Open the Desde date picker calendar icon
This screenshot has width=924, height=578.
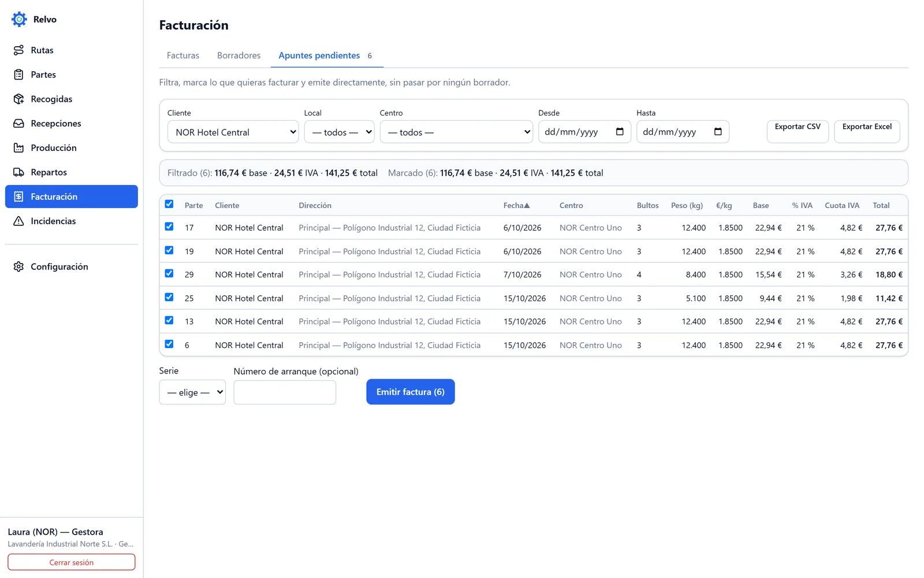point(620,131)
